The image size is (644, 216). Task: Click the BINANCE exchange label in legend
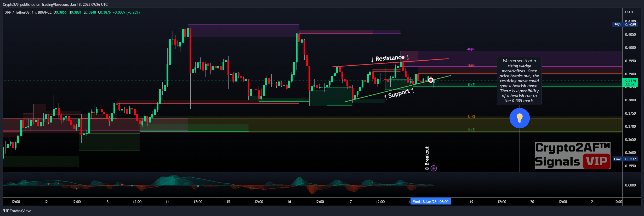[44, 12]
